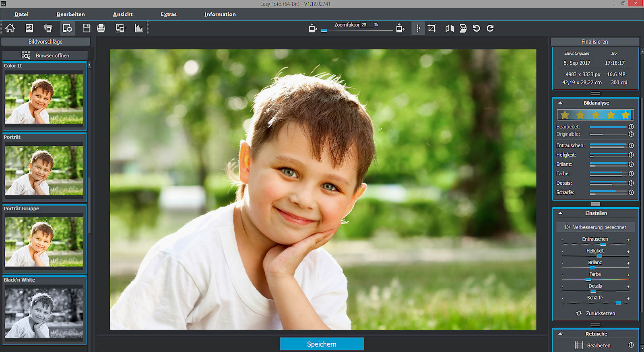Click the save floppy disk icon

point(86,28)
